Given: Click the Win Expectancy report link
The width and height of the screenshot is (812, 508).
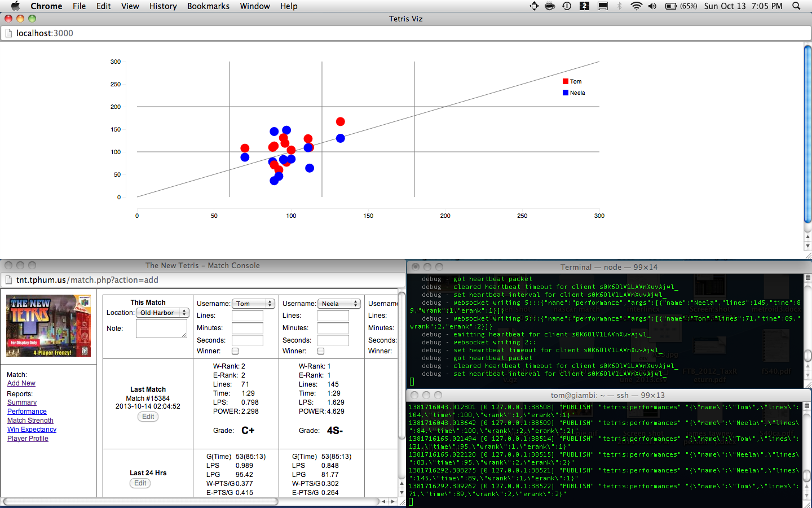Looking at the screenshot, I should 32,430.
